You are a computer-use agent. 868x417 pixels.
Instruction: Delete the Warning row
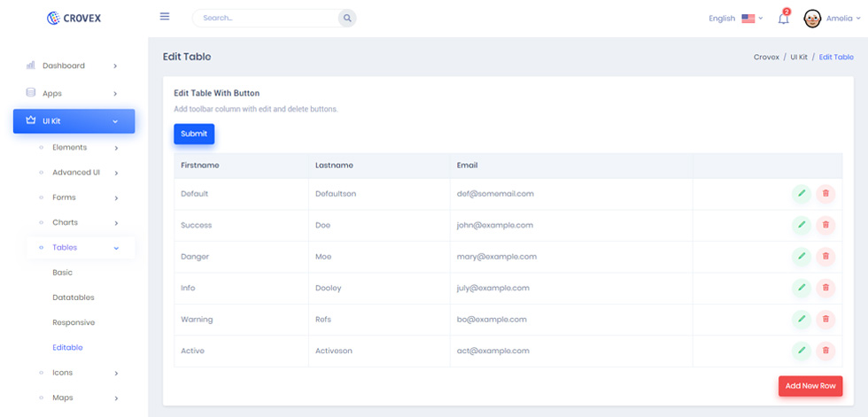pyautogui.click(x=825, y=319)
